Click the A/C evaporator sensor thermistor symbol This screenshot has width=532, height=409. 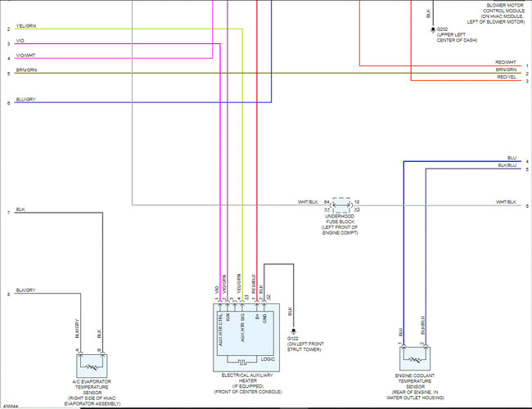click(92, 366)
